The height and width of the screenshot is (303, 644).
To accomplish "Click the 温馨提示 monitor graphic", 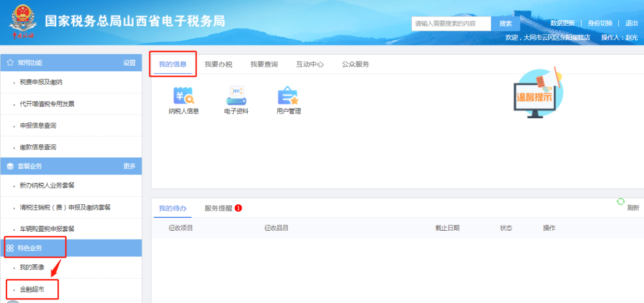I will (538, 93).
